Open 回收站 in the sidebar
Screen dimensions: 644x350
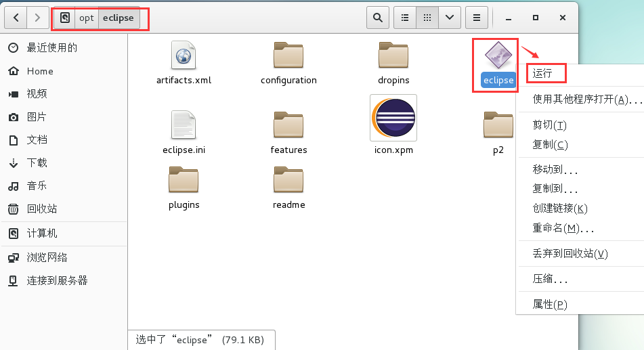click(64, 209)
